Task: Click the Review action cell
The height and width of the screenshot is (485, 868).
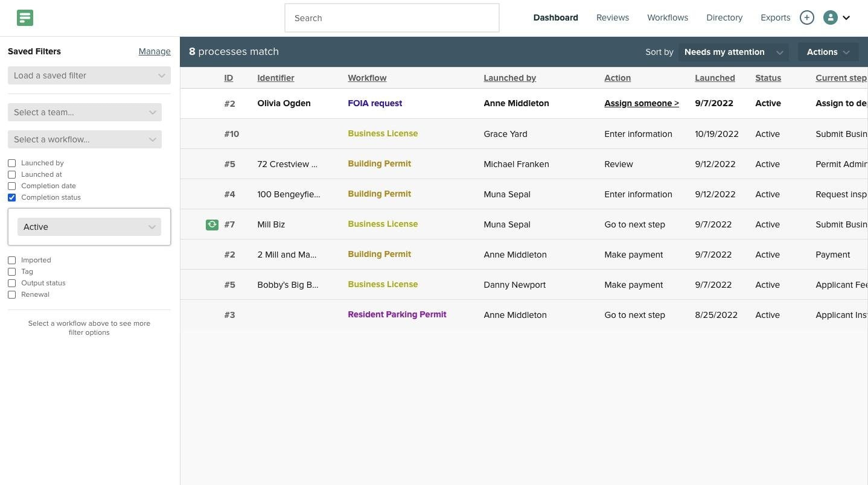Action: pos(619,164)
